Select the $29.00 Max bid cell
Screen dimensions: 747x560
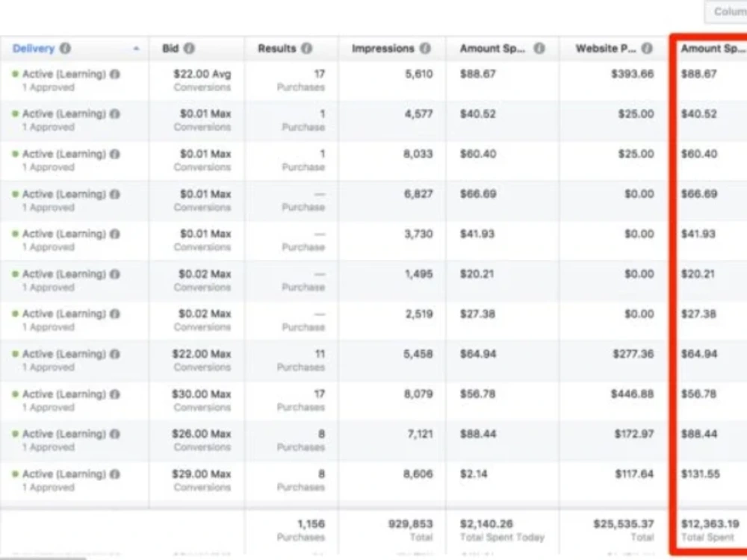click(202, 474)
